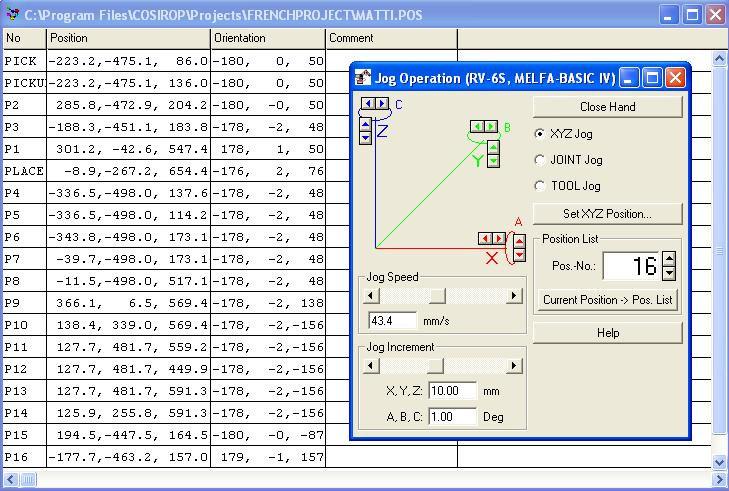Image resolution: width=729 pixels, height=491 pixels.
Task: Jog X axis with red right arrow
Action: click(498, 239)
